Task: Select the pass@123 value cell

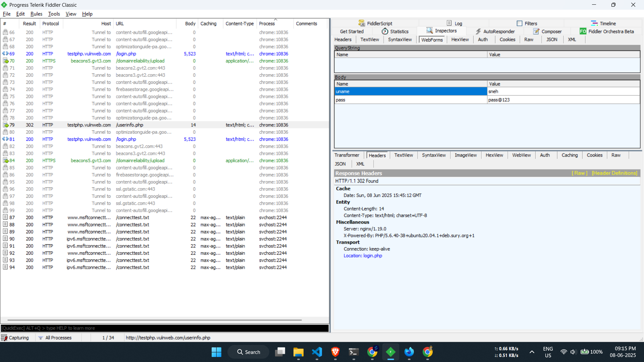Action: (563, 100)
